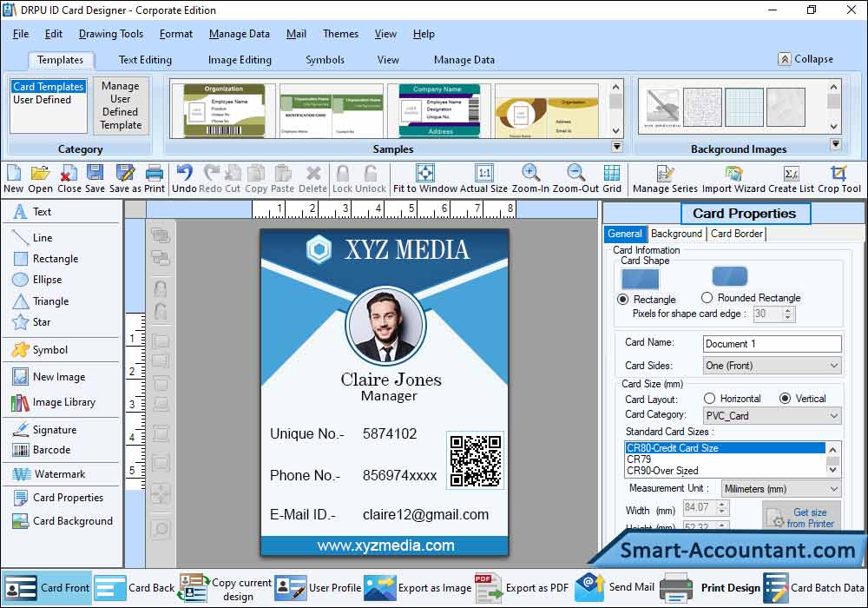The image size is (868, 608).
Task: Open the Drawing Tools menu
Action: [111, 34]
